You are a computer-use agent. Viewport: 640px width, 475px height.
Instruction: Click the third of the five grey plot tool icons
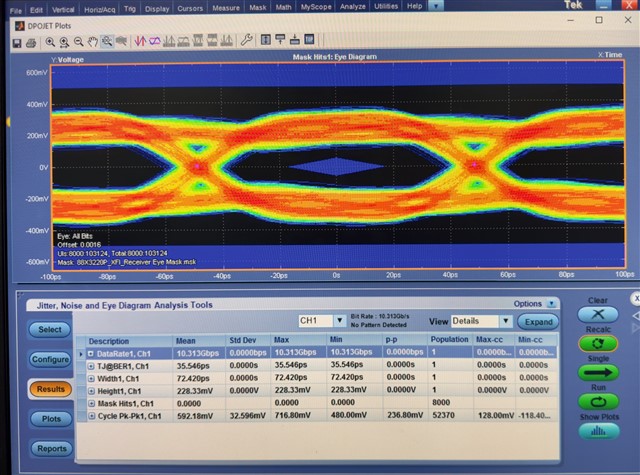pyautogui.click(x=198, y=40)
